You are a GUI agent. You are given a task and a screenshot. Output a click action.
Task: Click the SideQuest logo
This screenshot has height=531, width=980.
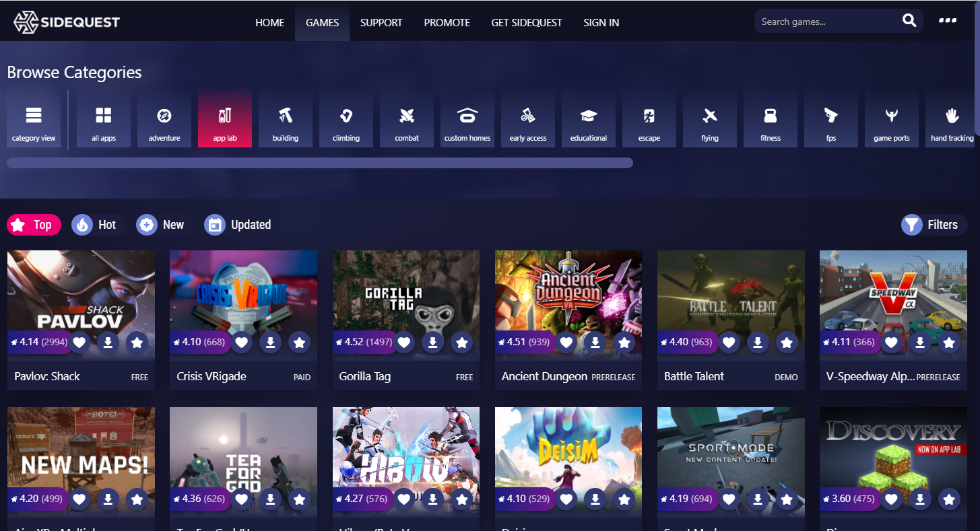(x=67, y=22)
